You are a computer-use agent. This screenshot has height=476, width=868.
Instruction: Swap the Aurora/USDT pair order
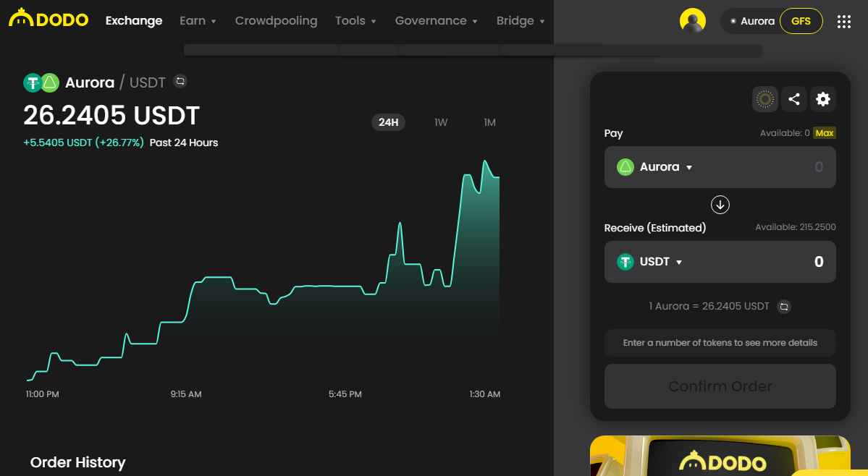pos(180,81)
